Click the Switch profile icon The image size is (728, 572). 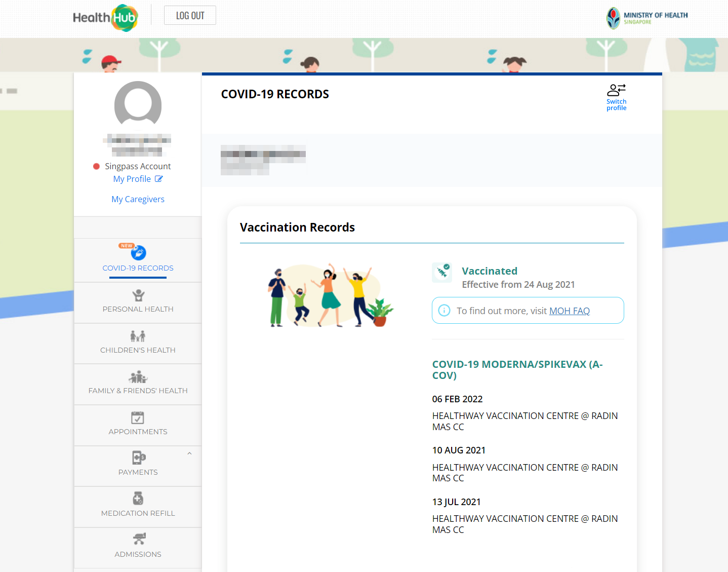point(616,90)
